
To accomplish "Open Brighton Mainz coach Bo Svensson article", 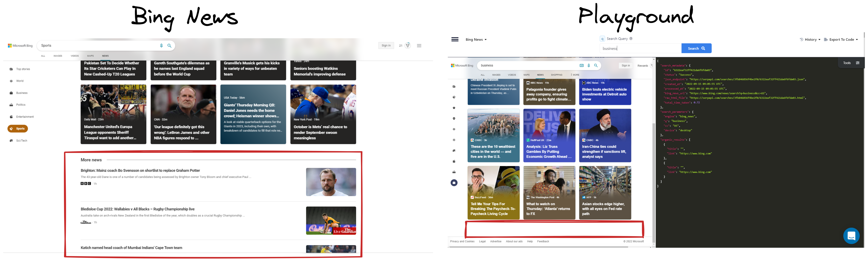I will [x=140, y=170].
